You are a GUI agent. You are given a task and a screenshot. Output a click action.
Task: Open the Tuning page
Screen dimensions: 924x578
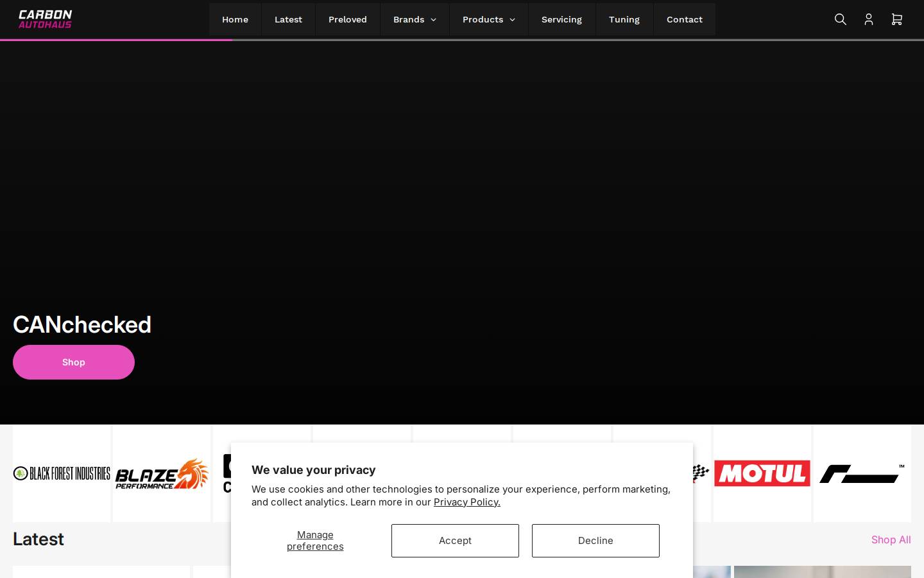click(x=624, y=19)
